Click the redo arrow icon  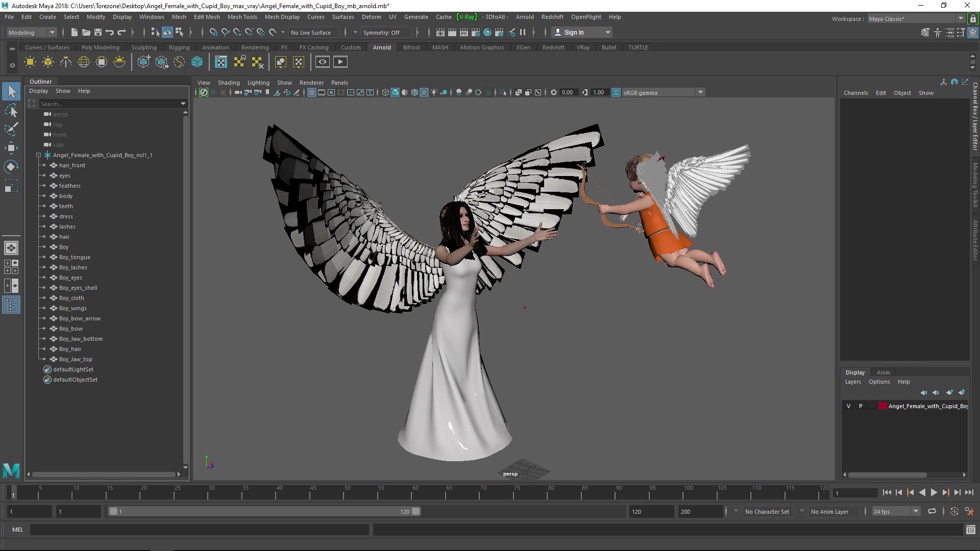coord(121,32)
